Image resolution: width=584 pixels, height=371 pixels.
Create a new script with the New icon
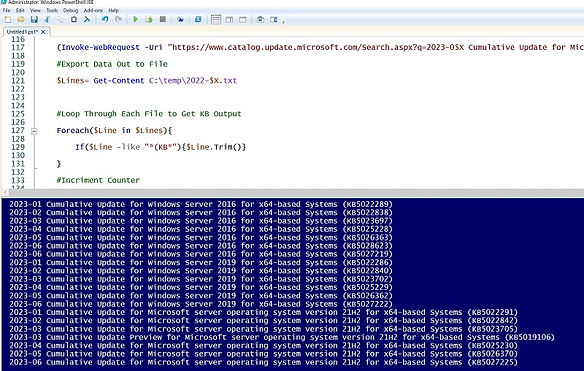click(7, 19)
